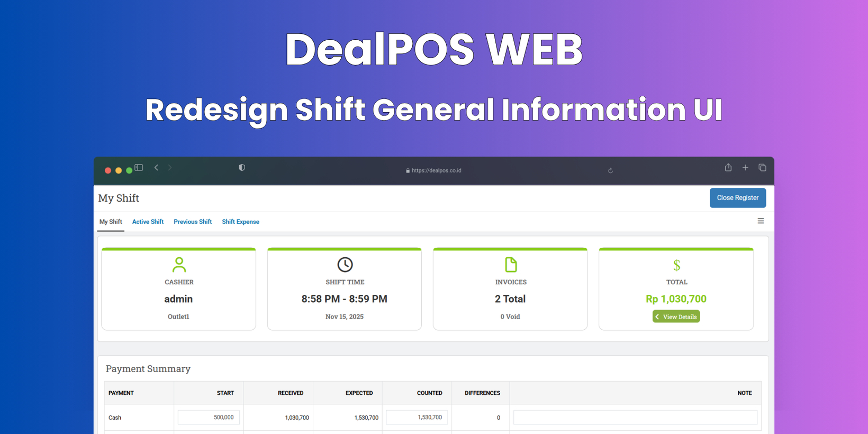The height and width of the screenshot is (434, 868).
Task: Click the address bar showing dealpos.co.id
Action: pos(433,170)
